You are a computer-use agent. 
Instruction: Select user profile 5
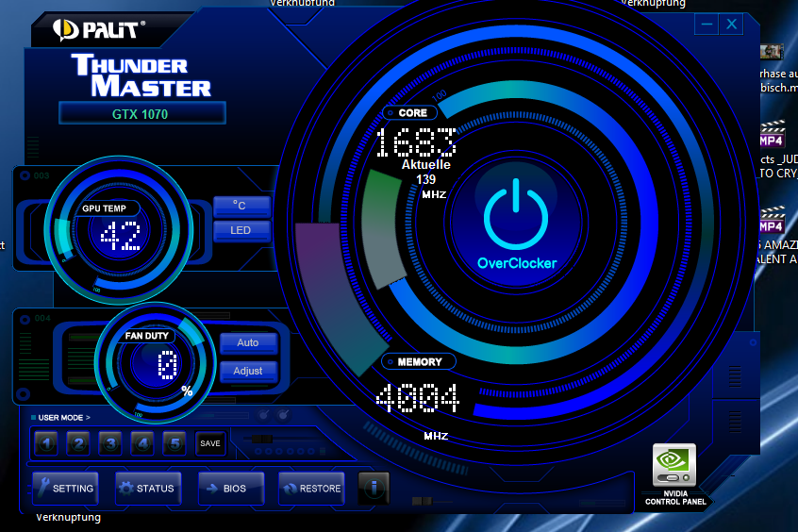(x=175, y=443)
